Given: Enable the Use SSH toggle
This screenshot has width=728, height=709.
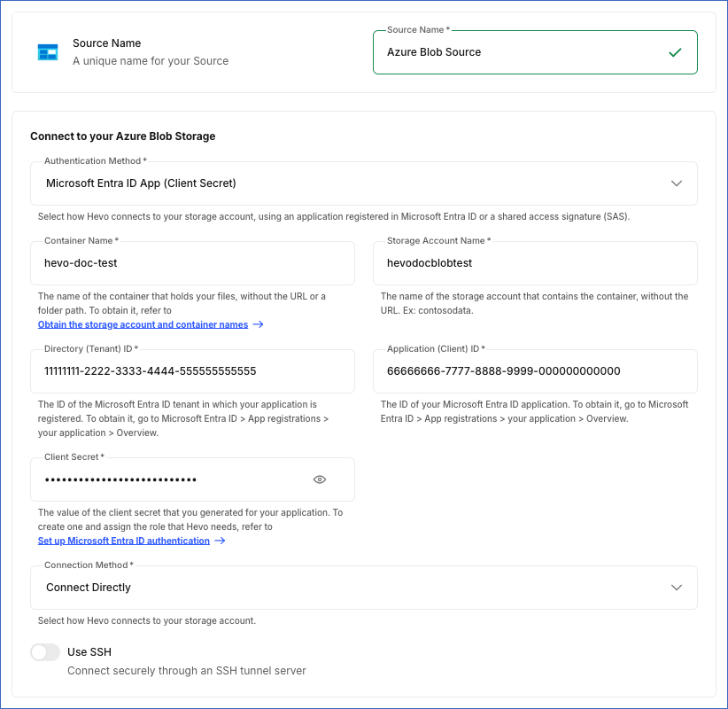Looking at the screenshot, I should pyautogui.click(x=45, y=652).
